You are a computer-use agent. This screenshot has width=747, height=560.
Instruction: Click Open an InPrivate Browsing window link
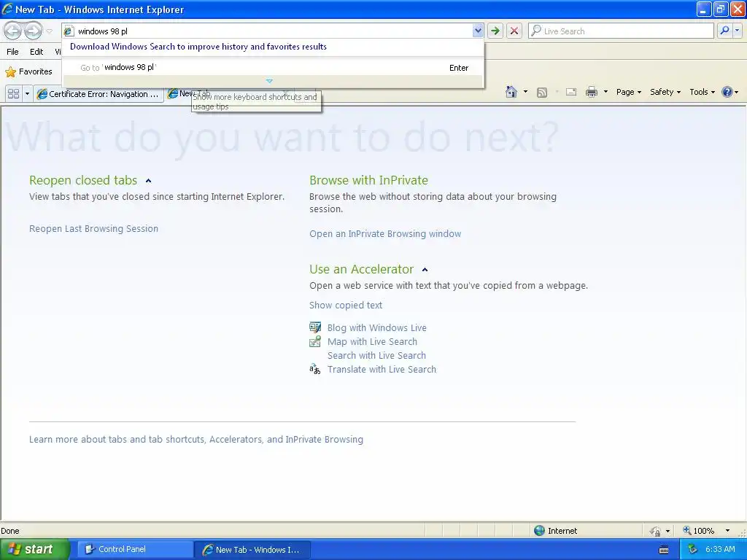(x=385, y=234)
